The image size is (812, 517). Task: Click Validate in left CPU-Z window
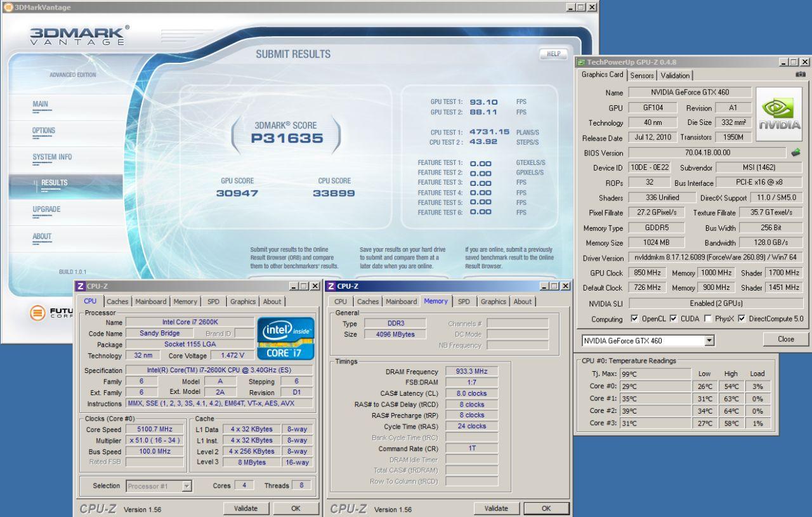(246, 508)
